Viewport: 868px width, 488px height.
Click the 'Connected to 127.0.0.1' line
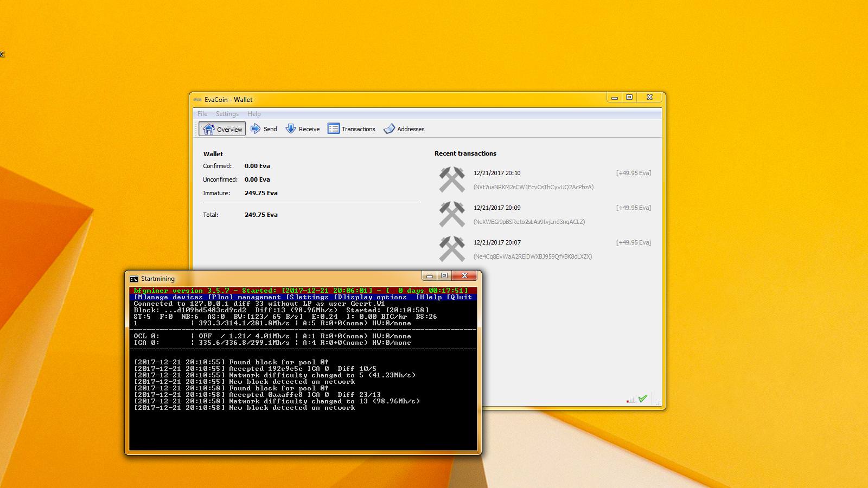(x=259, y=304)
